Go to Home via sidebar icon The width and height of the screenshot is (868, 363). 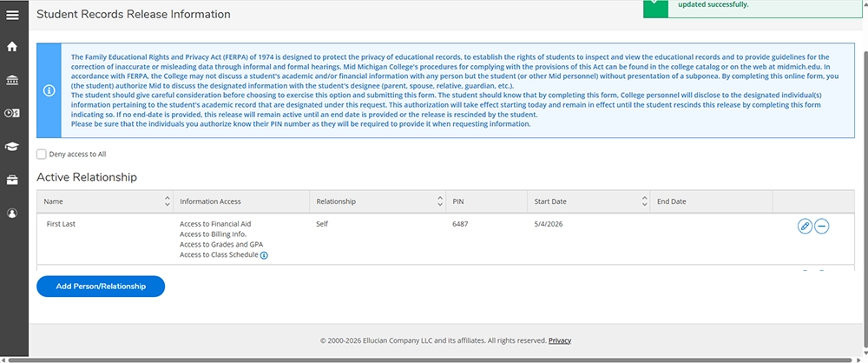pyautogui.click(x=12, y=47)
